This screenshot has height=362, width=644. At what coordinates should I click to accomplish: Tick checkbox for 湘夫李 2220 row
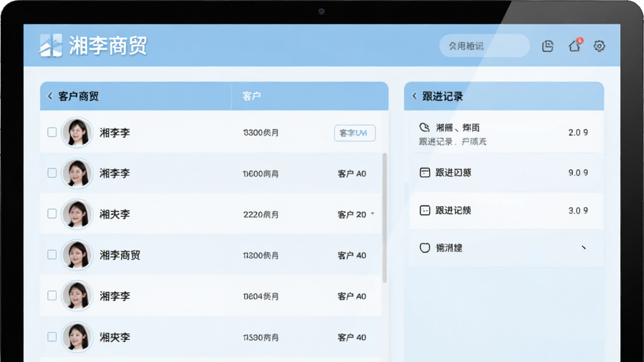[52, 214]
